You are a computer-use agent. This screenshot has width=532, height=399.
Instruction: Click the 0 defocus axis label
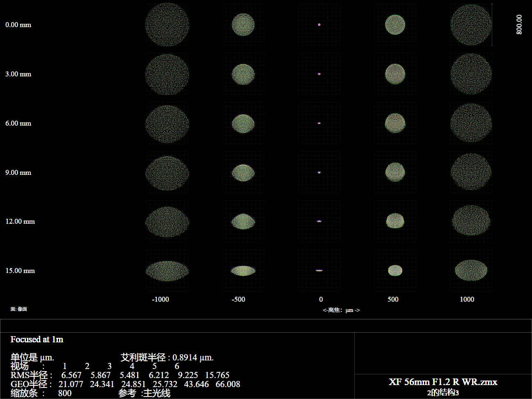321,299
